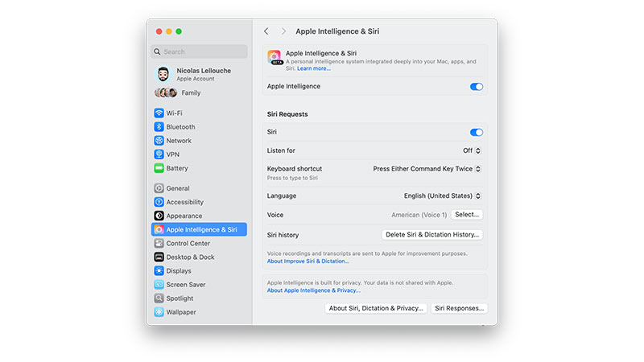Open Family settings

coord(199,93)
